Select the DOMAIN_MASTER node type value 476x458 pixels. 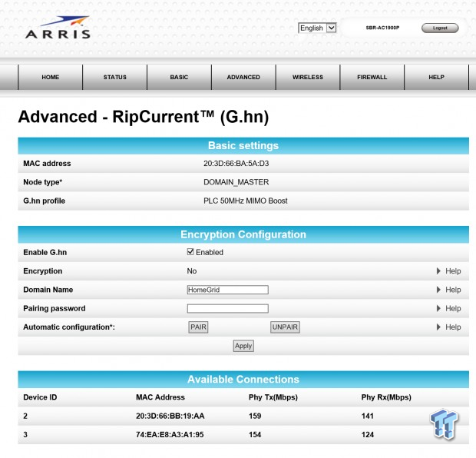(x=236, y=182)
